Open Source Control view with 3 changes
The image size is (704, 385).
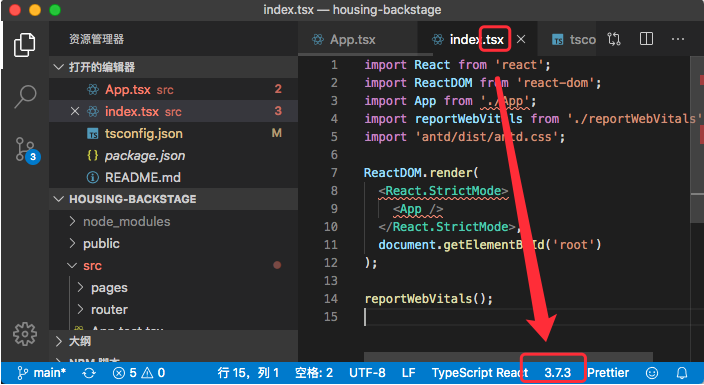pyautogui.click(x=27, y=150)
